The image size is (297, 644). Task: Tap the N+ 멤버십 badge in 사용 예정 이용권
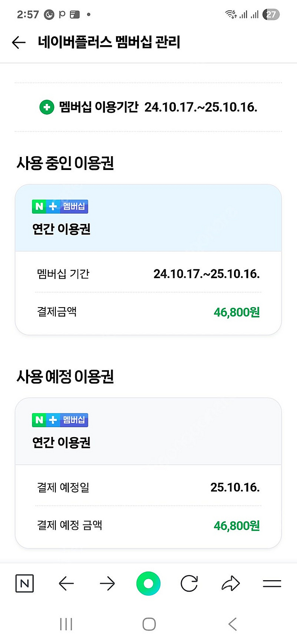point(60,420)
